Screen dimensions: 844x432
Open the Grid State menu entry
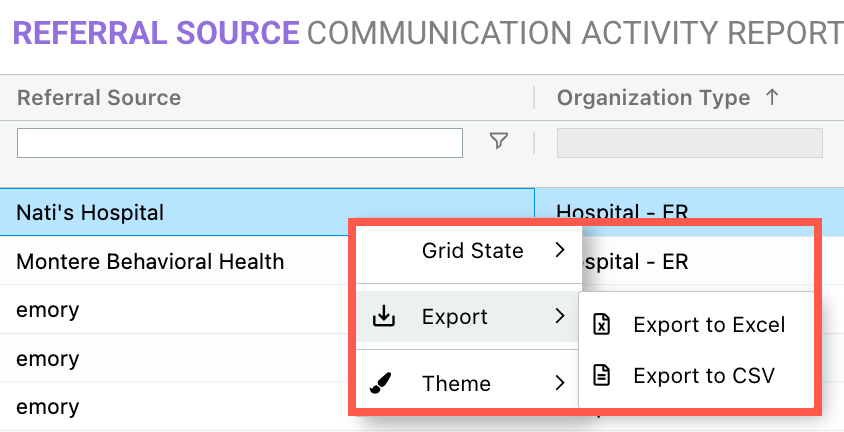[472, 251]
